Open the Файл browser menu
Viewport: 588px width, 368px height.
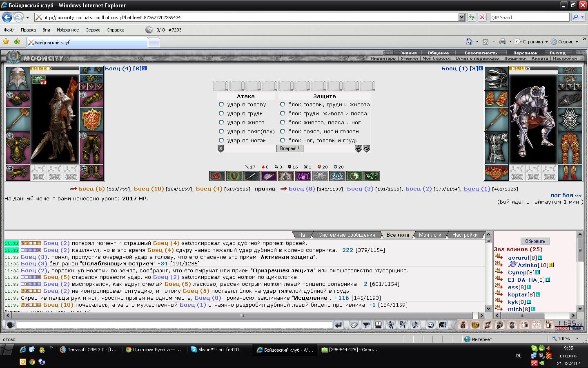9,30
